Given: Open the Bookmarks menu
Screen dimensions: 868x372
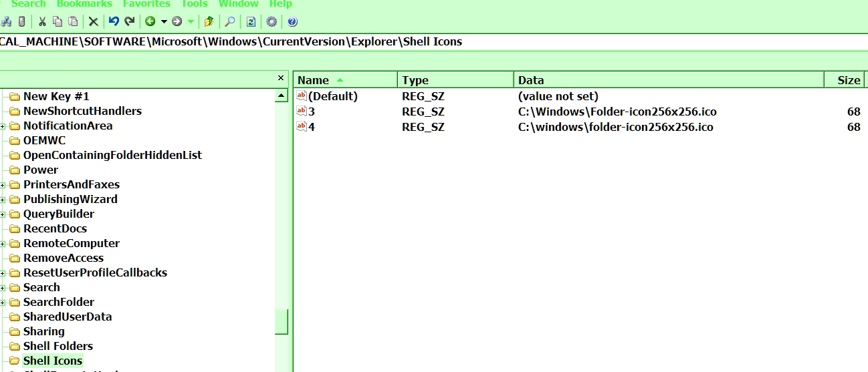Looking at the screenshot, I should point(84,4).
